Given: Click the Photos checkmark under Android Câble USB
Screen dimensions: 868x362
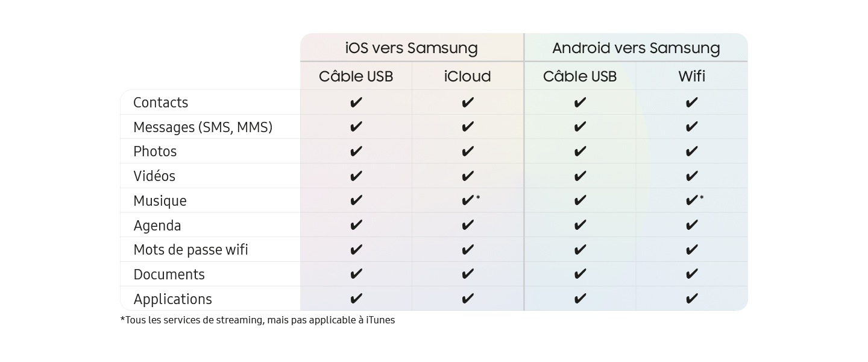Looking at the screenshot, I should 580,151.
